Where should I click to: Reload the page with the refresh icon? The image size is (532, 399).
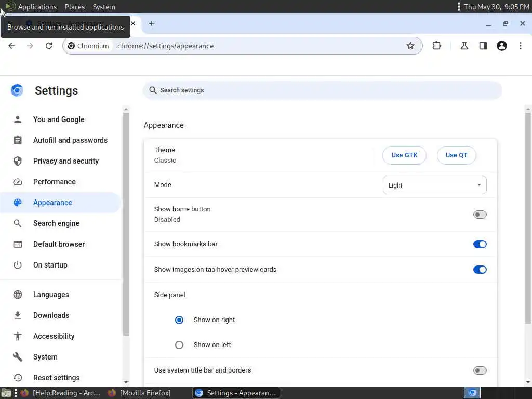49,46
